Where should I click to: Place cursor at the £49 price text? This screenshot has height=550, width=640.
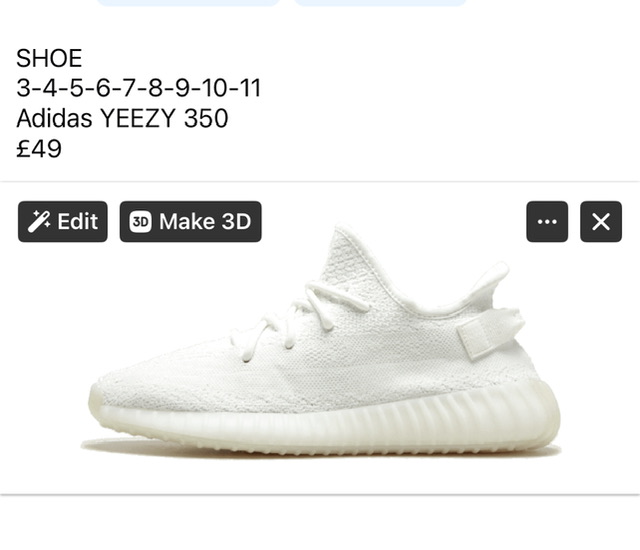click(x=39, y=148)
